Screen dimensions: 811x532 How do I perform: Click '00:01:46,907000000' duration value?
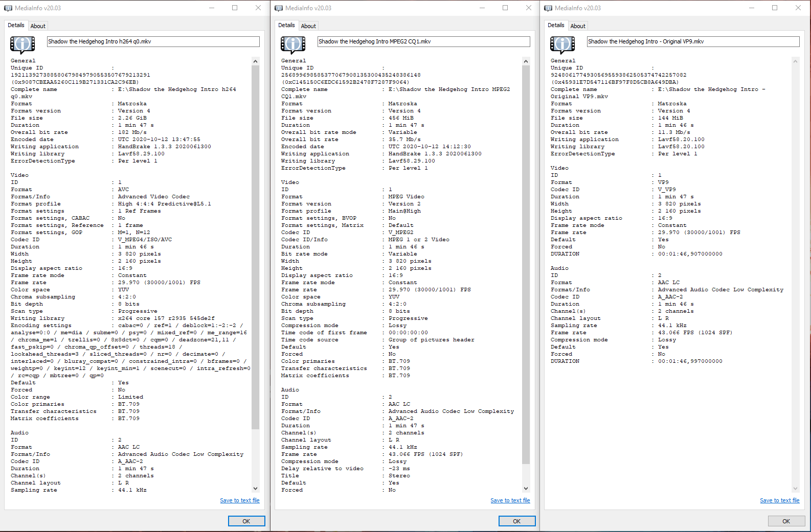click(690, 254)
